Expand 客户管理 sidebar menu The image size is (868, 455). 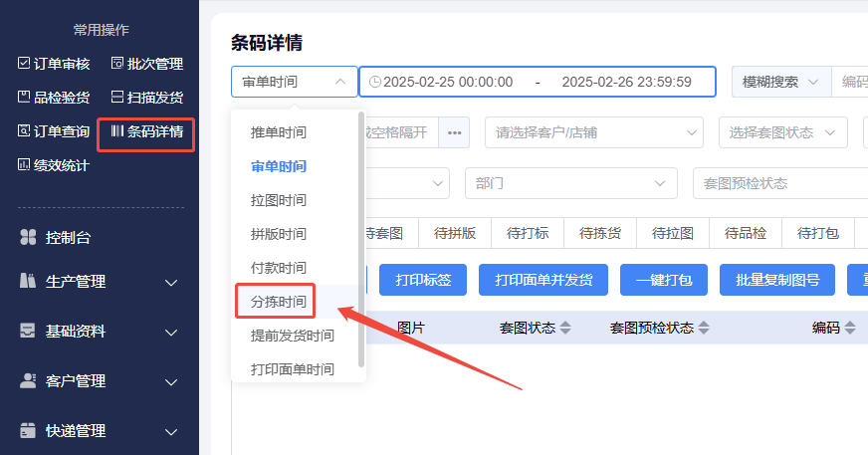coord(171,382)
